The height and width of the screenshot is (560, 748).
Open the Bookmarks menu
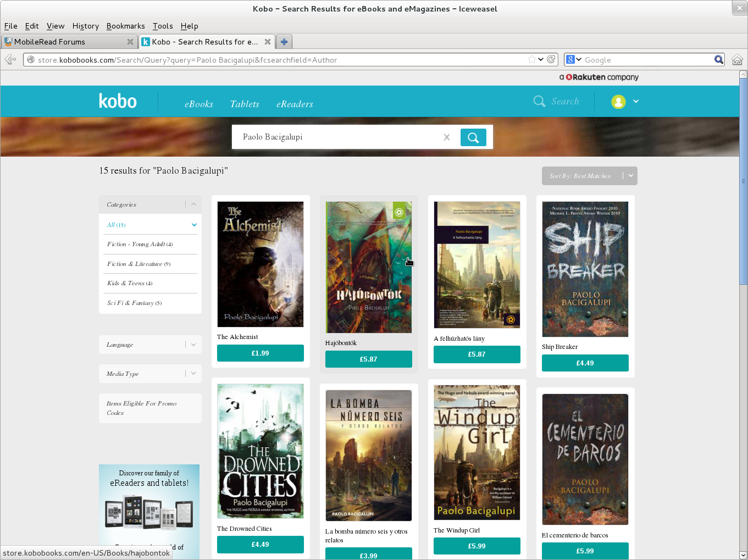126,26
